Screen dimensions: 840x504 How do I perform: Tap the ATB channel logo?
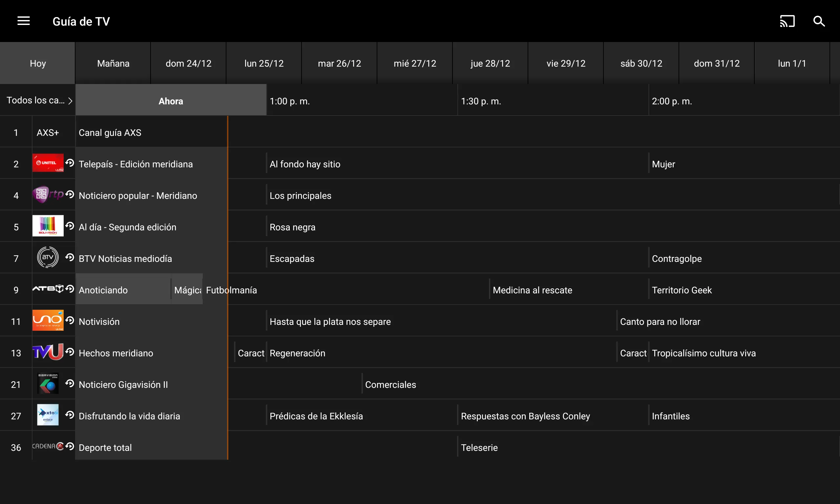pos(48,289)
